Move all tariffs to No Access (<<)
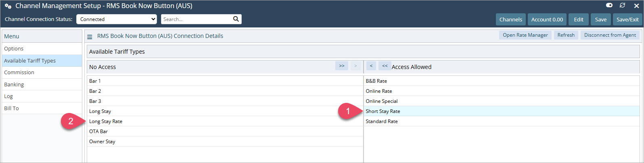 tap(385, 66)
